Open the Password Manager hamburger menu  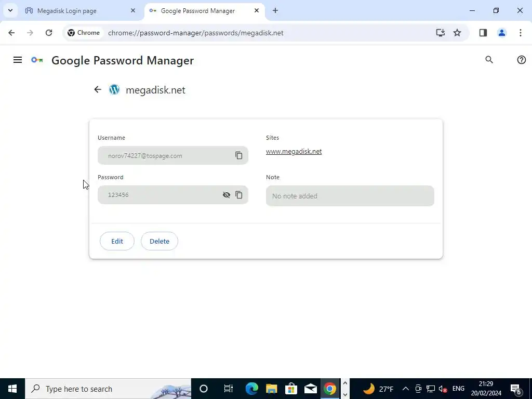click(18, 60)
